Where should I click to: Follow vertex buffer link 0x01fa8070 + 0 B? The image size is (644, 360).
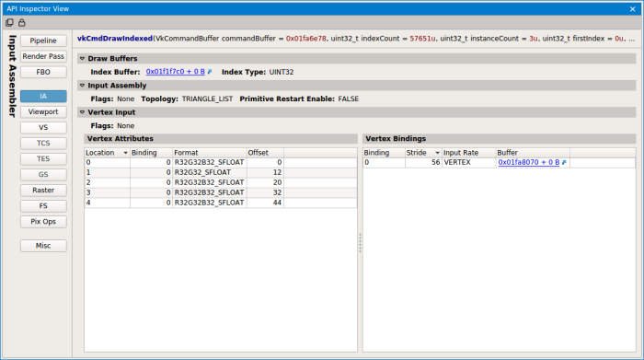[x=529, y=162]
